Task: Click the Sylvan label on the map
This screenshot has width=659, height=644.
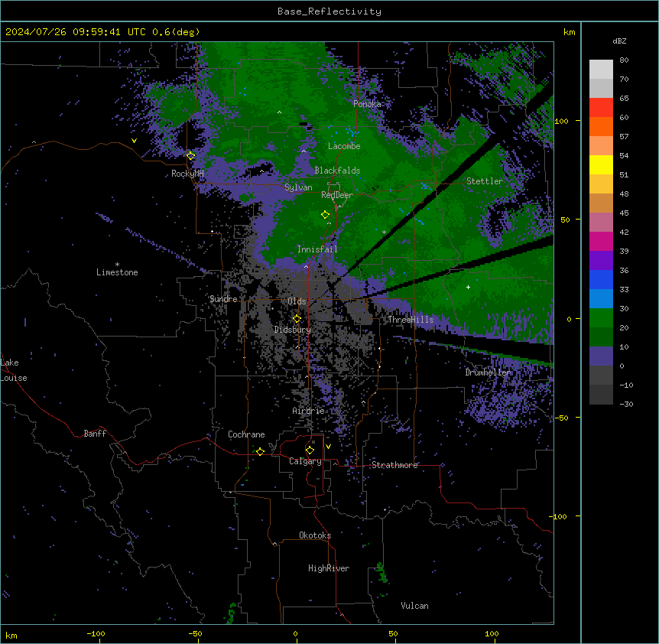Action: [x=298, y=187]
